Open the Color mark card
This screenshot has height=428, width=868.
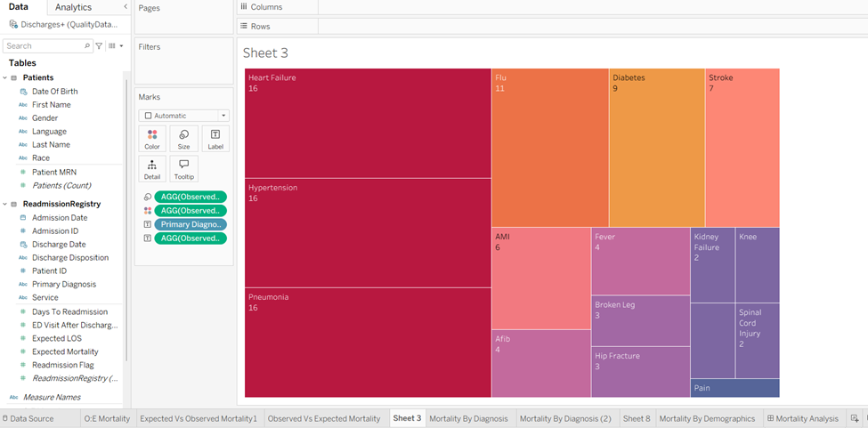[x=152, y=139]
